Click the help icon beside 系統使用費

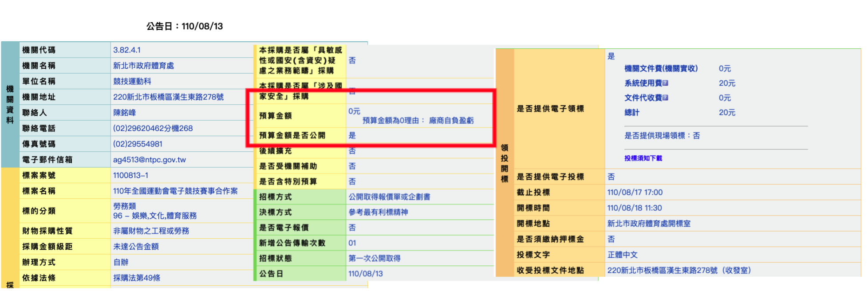665,83
